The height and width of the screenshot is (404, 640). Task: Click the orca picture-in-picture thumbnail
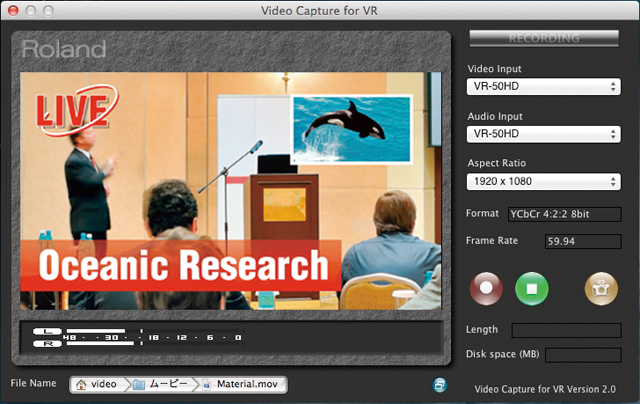(x=351, y=128)
